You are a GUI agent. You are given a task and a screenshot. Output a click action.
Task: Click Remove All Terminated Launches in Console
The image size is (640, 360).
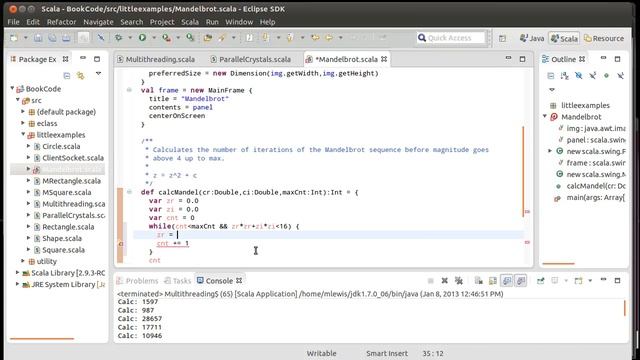[459, 280]
